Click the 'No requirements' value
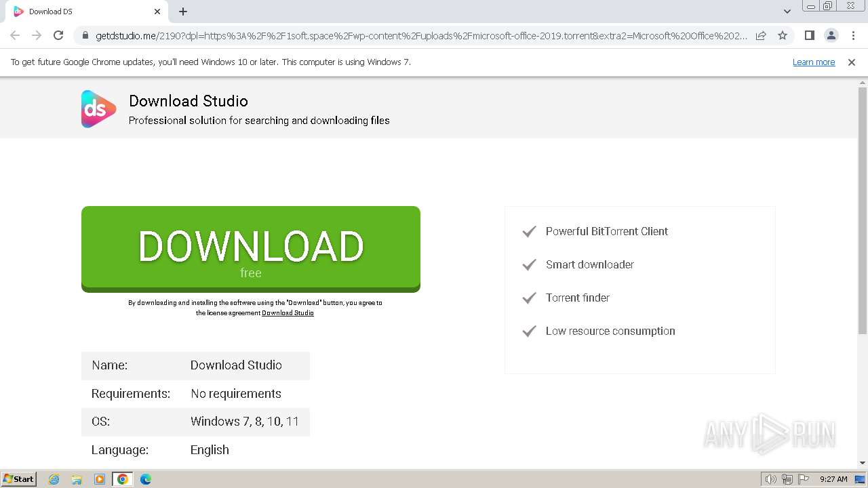 tap(236, 394)
